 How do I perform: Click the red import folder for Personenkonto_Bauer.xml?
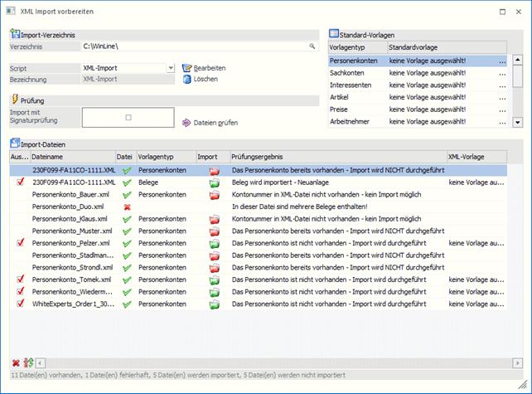point(214,193)
